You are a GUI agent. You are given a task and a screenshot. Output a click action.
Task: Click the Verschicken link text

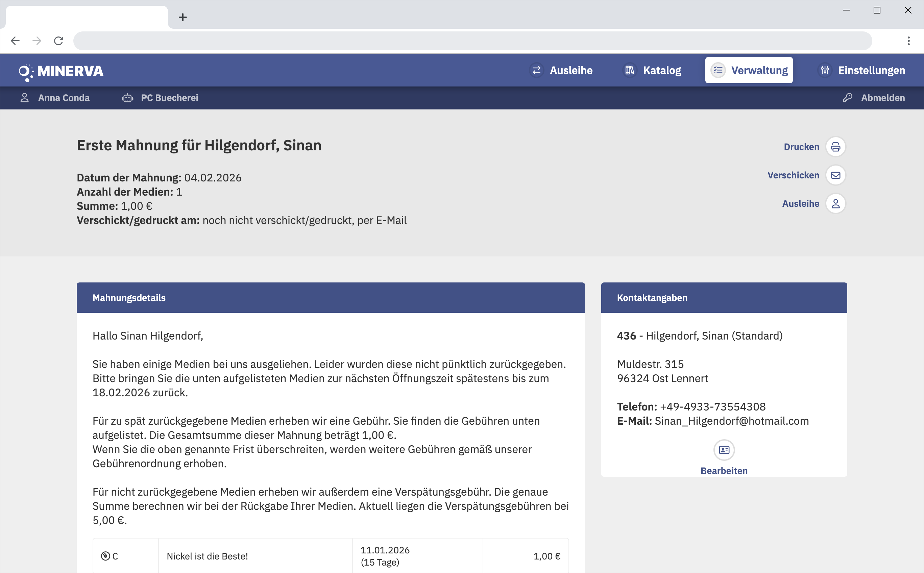coord(793,175)
